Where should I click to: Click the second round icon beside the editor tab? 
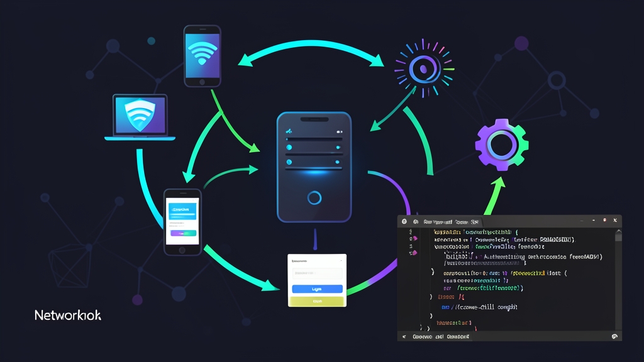coord(416,222)
